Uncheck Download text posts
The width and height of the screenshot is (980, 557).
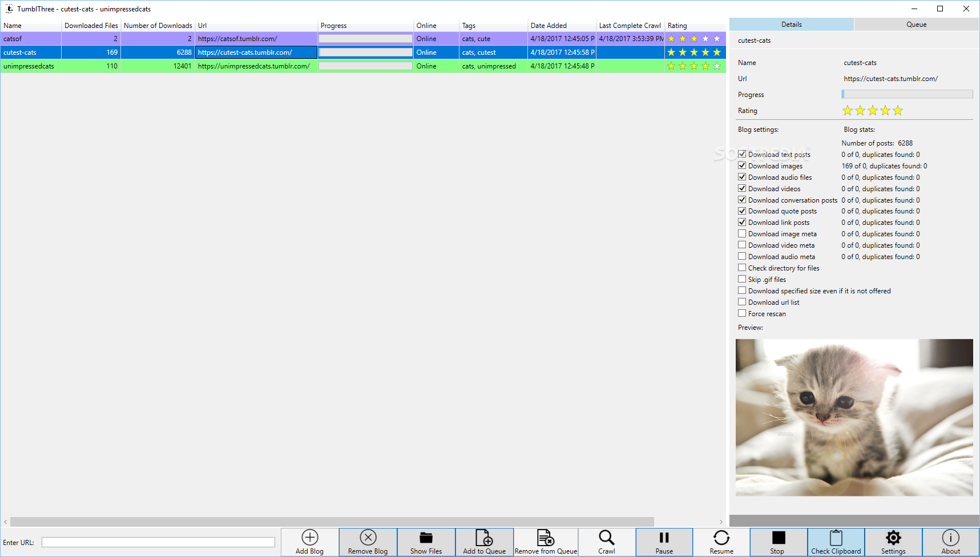pyautogui.click(x=742, y=154)
